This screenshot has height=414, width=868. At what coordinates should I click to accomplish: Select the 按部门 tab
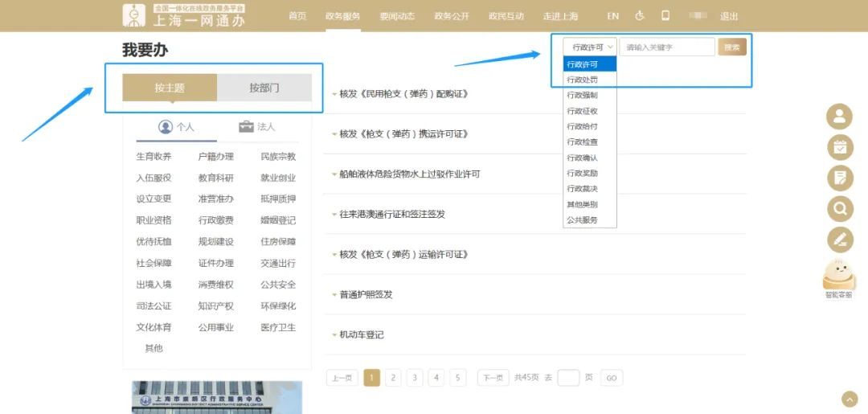pyautogui.click(x=264, y=88)
